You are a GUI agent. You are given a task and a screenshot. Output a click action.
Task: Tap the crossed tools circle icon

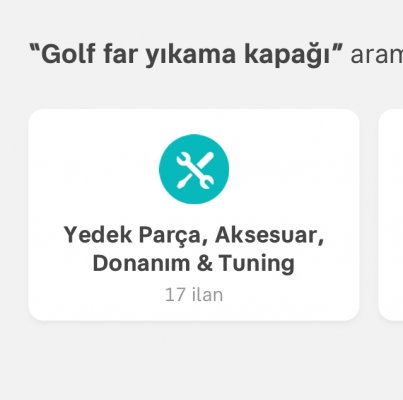point(194,169)
